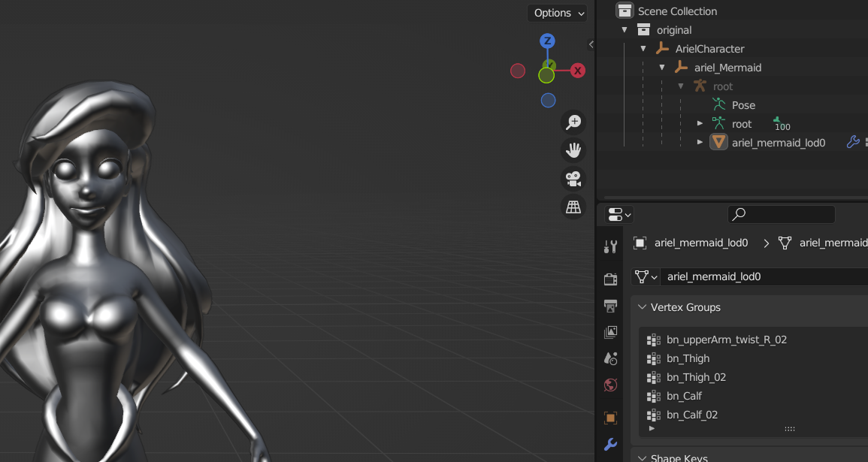Click the bone count 100 icon
The width and height of the screenshot is (868, 462).
(782, 124)
